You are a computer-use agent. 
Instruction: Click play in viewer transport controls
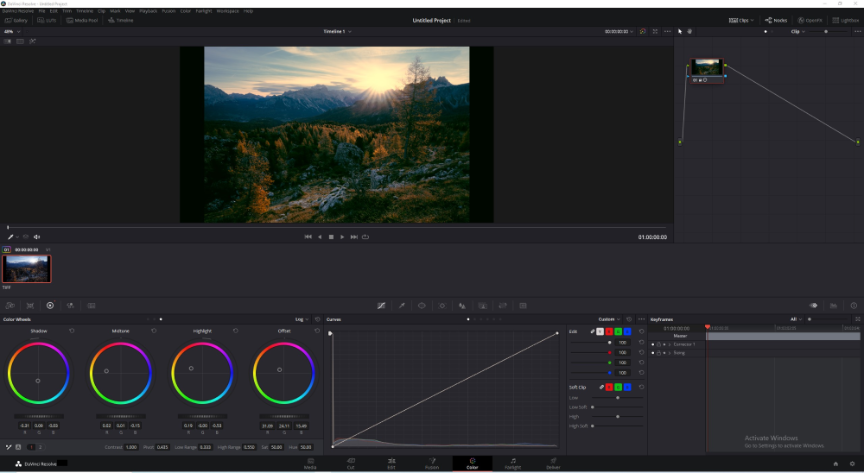pos(342,237)
